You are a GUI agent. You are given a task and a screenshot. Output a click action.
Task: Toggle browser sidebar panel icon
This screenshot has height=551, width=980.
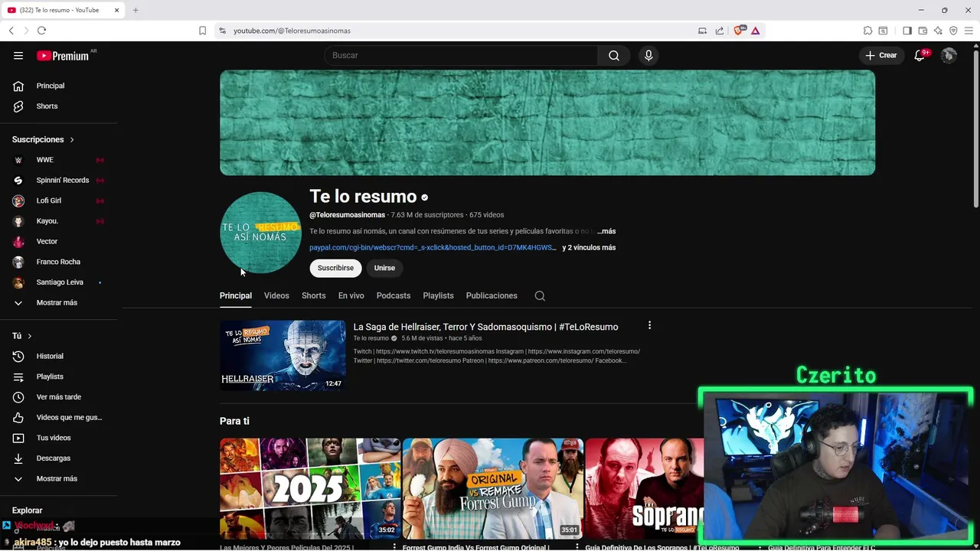[x=907, y=31]
